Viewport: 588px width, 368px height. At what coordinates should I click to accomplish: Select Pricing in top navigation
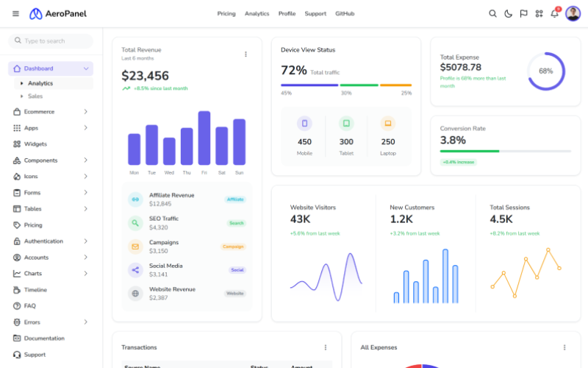coord(226,13)
